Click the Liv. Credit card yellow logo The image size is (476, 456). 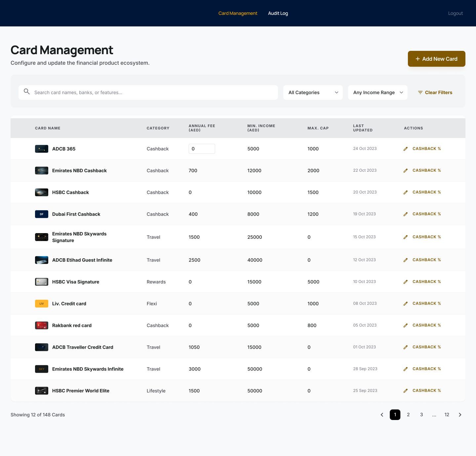[42, 304]
